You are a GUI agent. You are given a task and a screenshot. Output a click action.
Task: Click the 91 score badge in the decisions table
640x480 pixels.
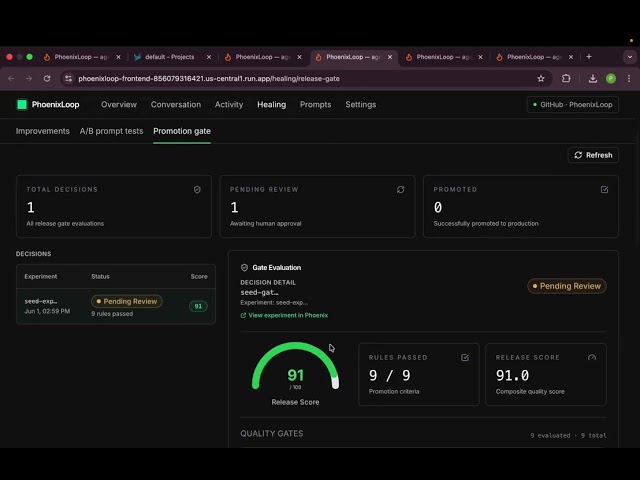click(198, 306)
